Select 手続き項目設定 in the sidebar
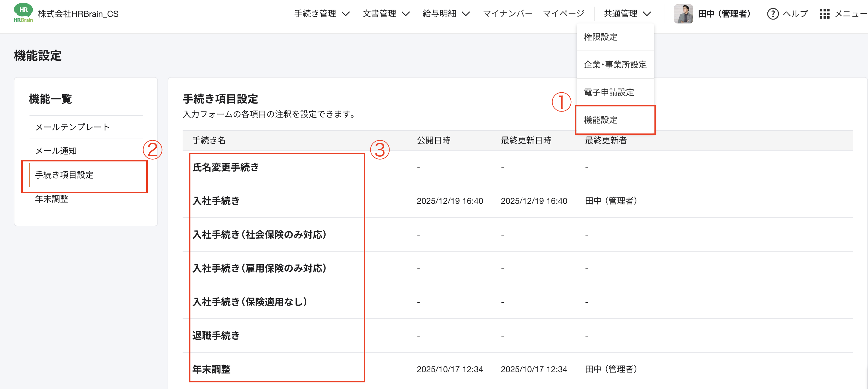Screen dimensions: 868x389 click(64, 175)
